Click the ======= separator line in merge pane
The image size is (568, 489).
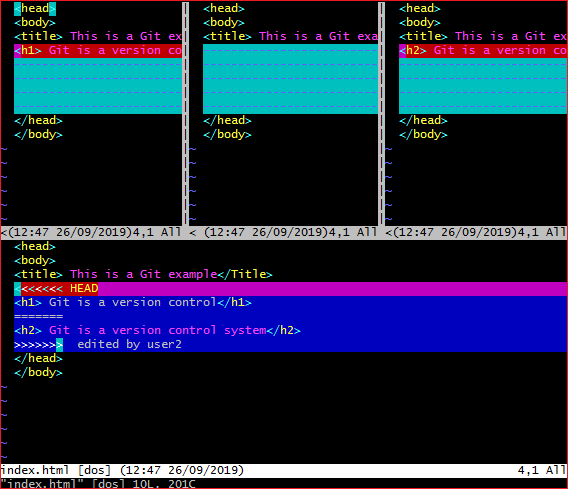[291, 317]
